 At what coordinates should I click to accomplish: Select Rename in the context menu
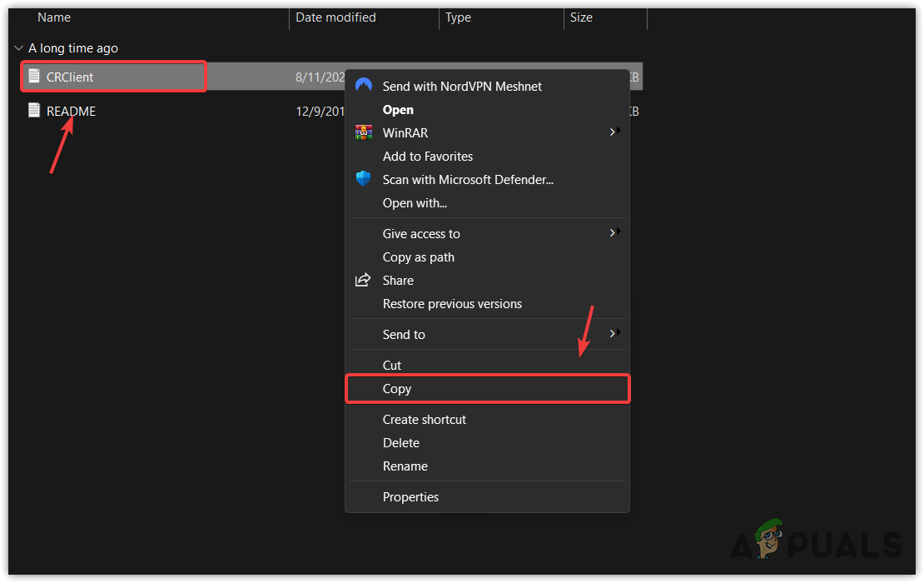click(x=405, y=466)
